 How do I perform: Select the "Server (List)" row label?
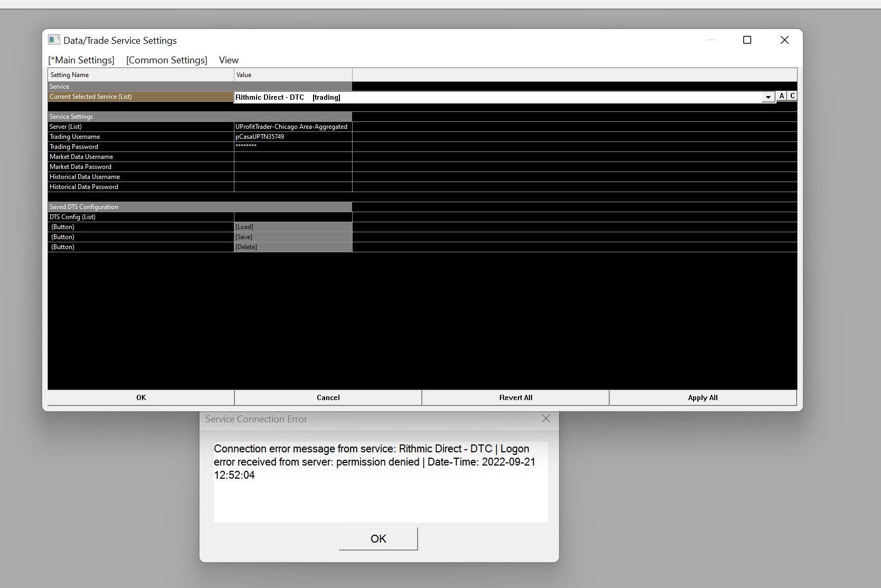[141, 127]
